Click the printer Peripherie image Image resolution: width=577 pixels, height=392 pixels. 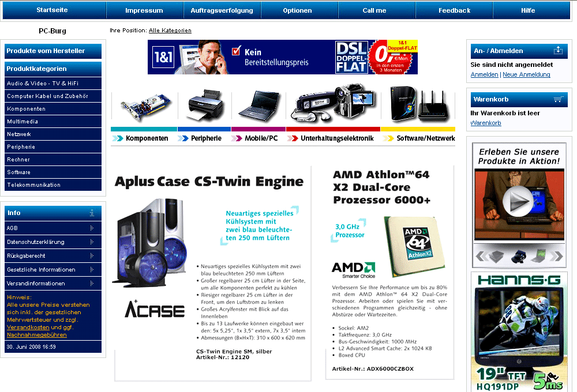click(205, 105)
